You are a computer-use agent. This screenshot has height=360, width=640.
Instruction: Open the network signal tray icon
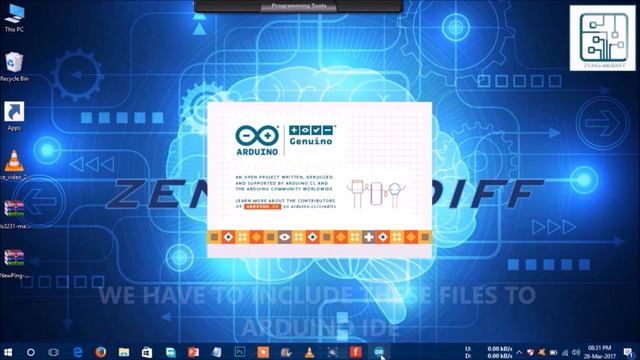click(x=565, y=352)
